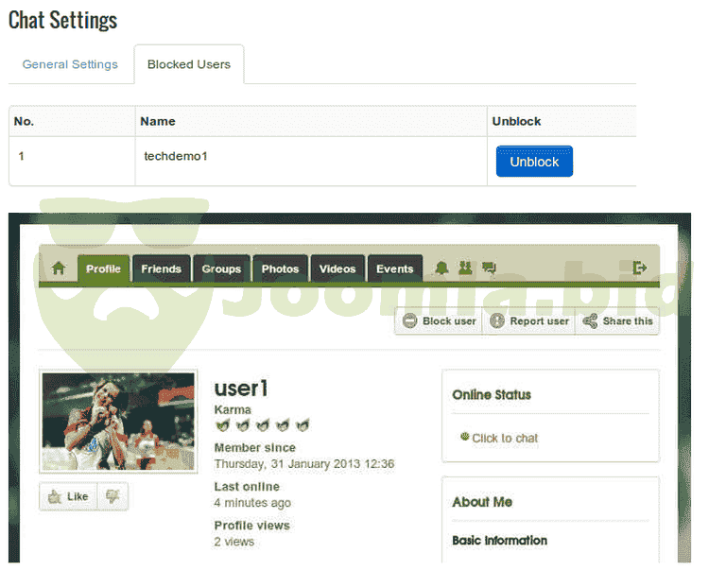Click the home icon in navigation bar
This screenshot has width=709, height=588.
click(59, 268)
